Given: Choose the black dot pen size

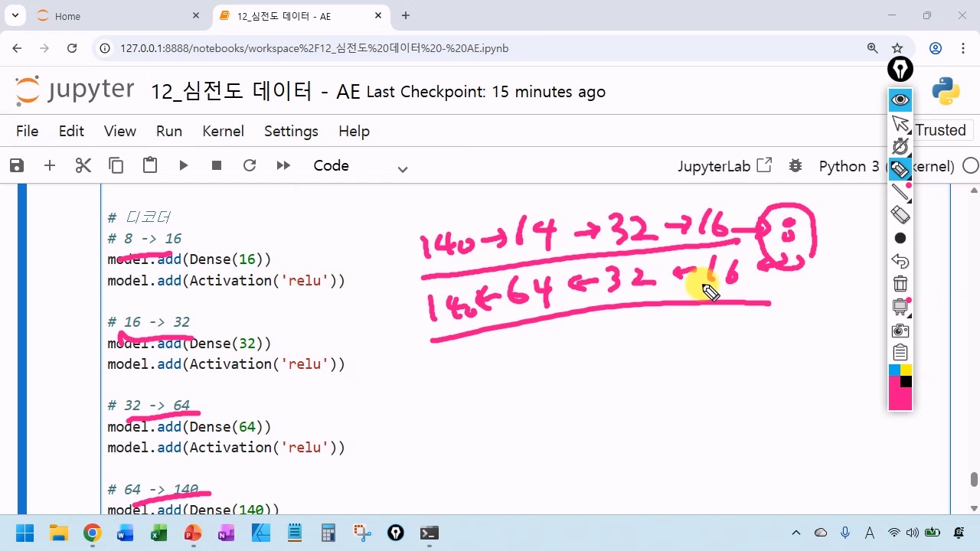Looking at the screenshot, I should pos(900,238).
